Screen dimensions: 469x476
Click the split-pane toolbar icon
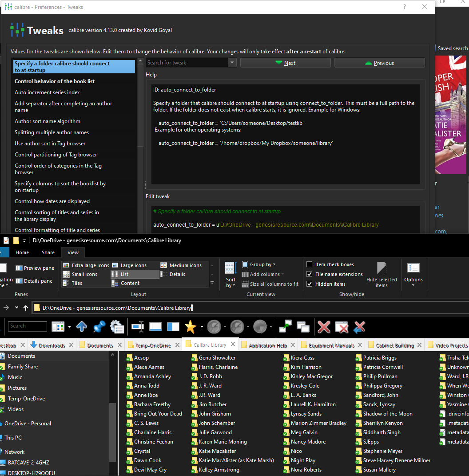click(x=173, y=327)
